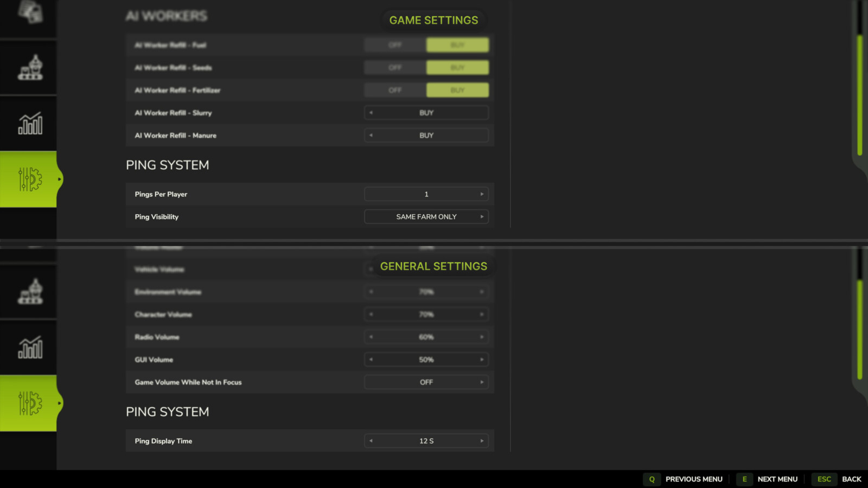Select the GUI Volume 50% value
868x488 pixels.
coord(426,359)
